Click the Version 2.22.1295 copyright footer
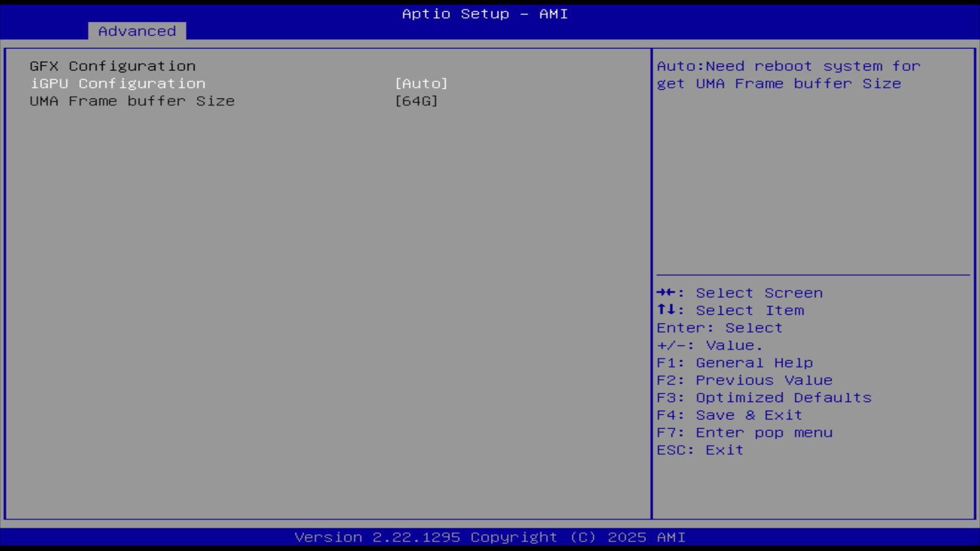Image resolution: width=980 pixels, height=551 pixels. (x=490, y=537)
